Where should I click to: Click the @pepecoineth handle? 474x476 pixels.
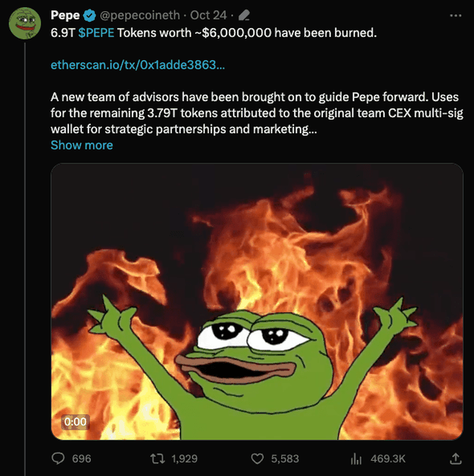click(139, 15)
